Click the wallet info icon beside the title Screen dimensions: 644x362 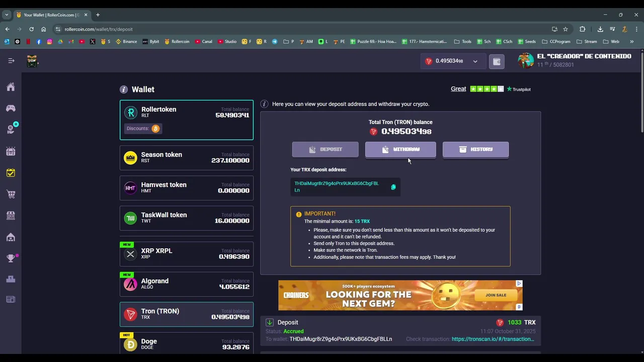(124, 89)
